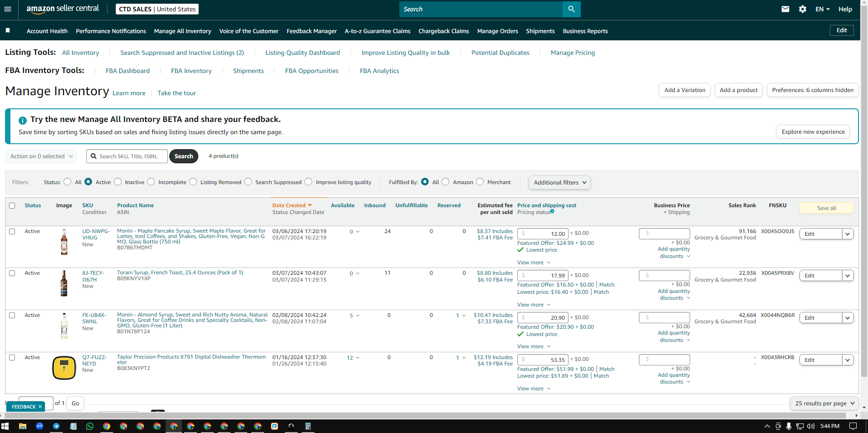Check the box for SKU UD-NWPG-VHUG
The image size is (868, 433).
(12, 231)
